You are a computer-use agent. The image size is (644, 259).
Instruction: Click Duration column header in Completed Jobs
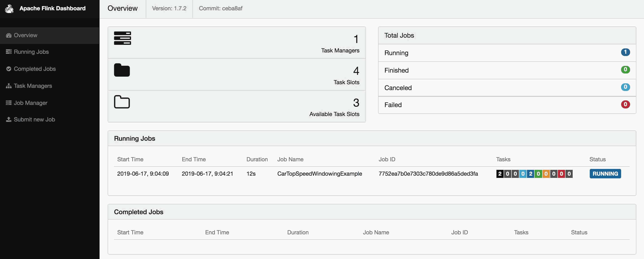tap(298, 233)
